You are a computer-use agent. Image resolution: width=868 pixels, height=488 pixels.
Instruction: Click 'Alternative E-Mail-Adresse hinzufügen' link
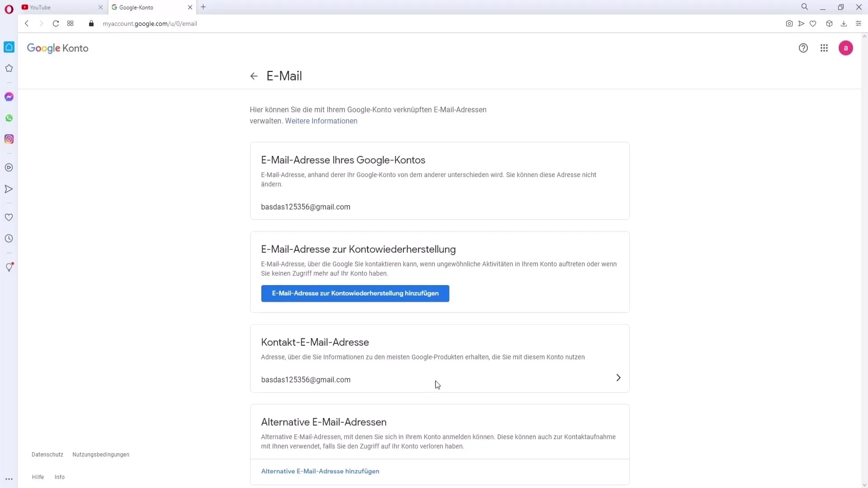pos(321,471)
